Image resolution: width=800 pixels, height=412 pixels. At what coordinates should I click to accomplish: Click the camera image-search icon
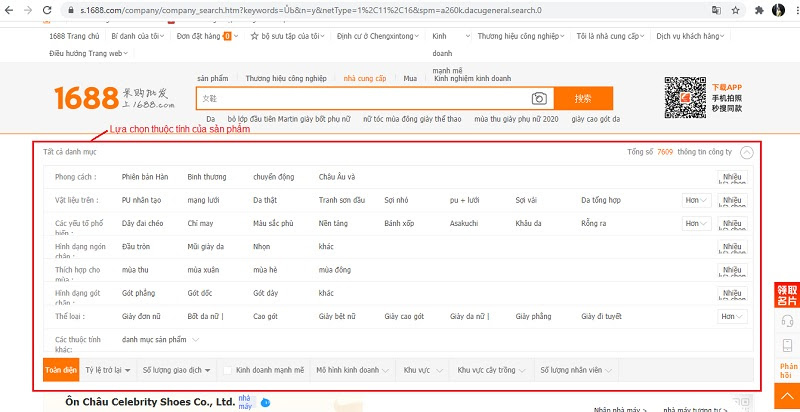(539, 98)
